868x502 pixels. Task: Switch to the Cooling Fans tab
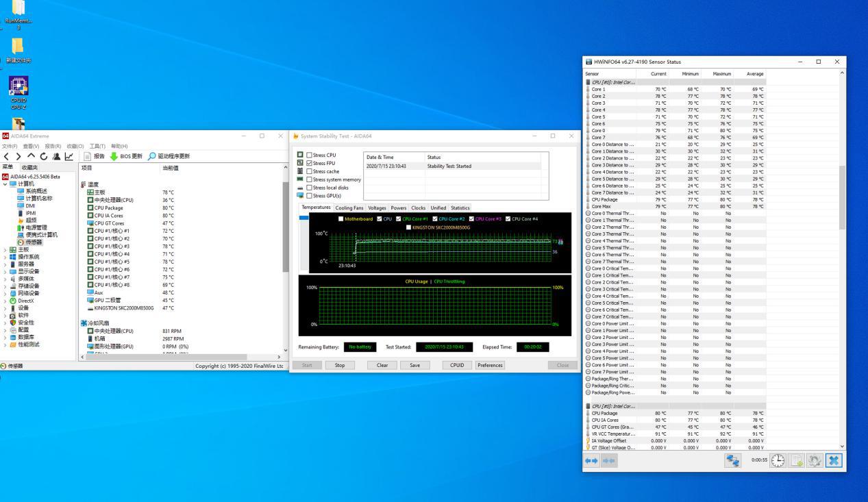point(349,208)
